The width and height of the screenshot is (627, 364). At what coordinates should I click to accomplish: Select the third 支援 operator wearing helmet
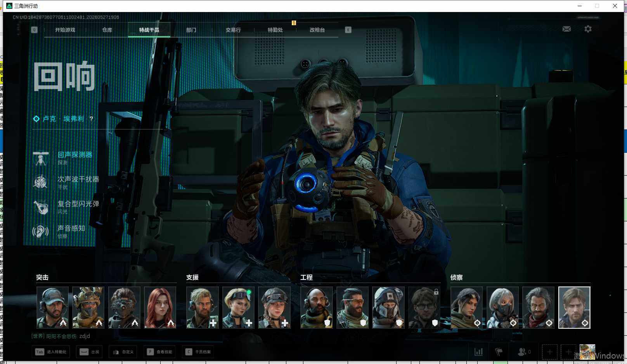point(274,307)
